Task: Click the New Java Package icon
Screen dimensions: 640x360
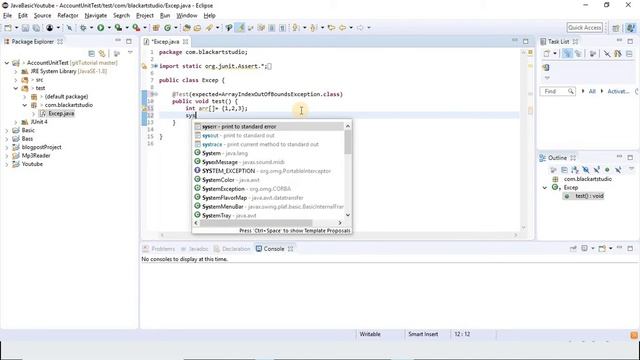Action: (156, 28)
